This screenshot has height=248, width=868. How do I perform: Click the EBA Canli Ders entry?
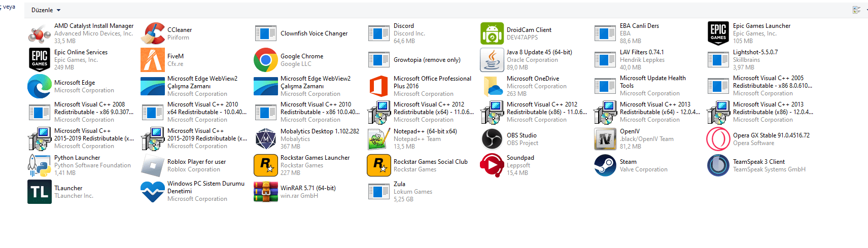[x=628, y=33]
